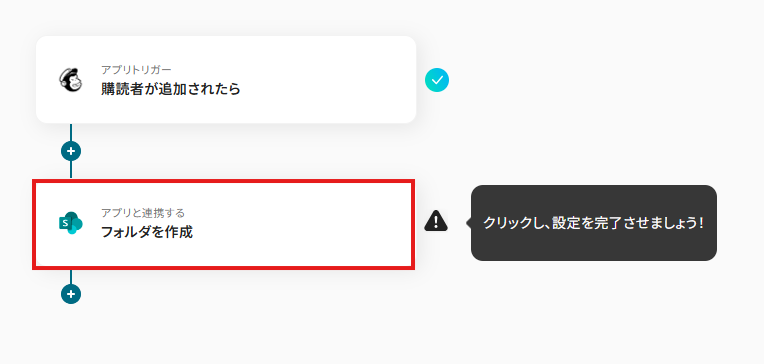The image size is (764, 364).
Task: Click the SharePoint app icon
Action: click(71, 223)
